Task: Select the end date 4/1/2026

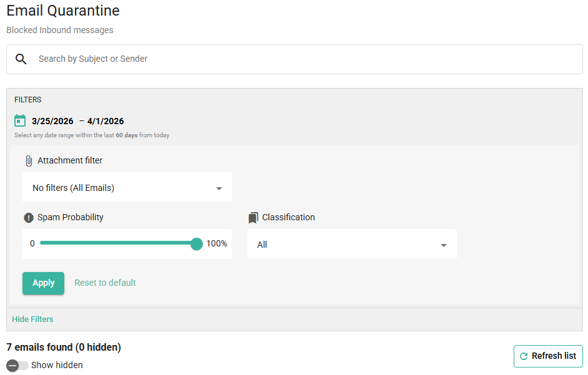Action: point(105,121)
